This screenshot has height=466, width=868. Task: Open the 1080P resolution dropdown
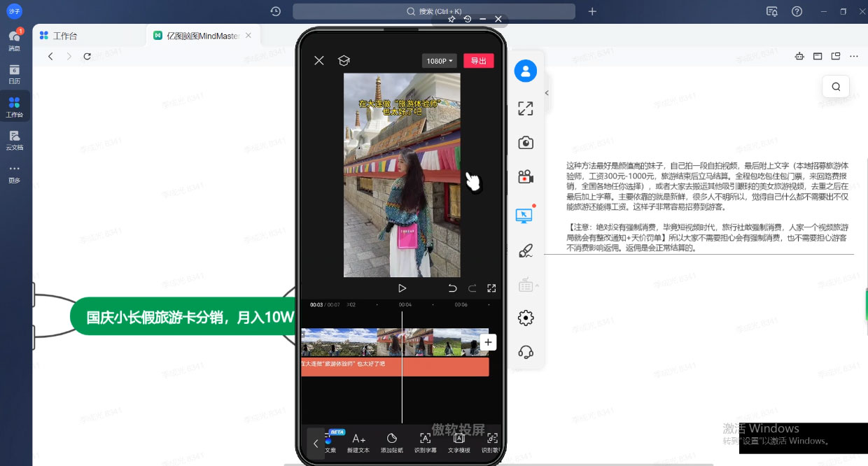pyautogui.click(x=438, y=61)
